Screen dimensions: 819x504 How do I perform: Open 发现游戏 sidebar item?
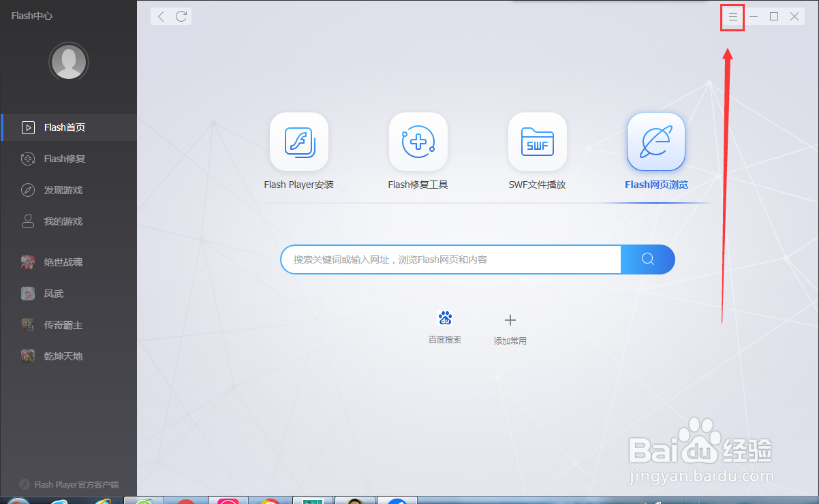68,190
